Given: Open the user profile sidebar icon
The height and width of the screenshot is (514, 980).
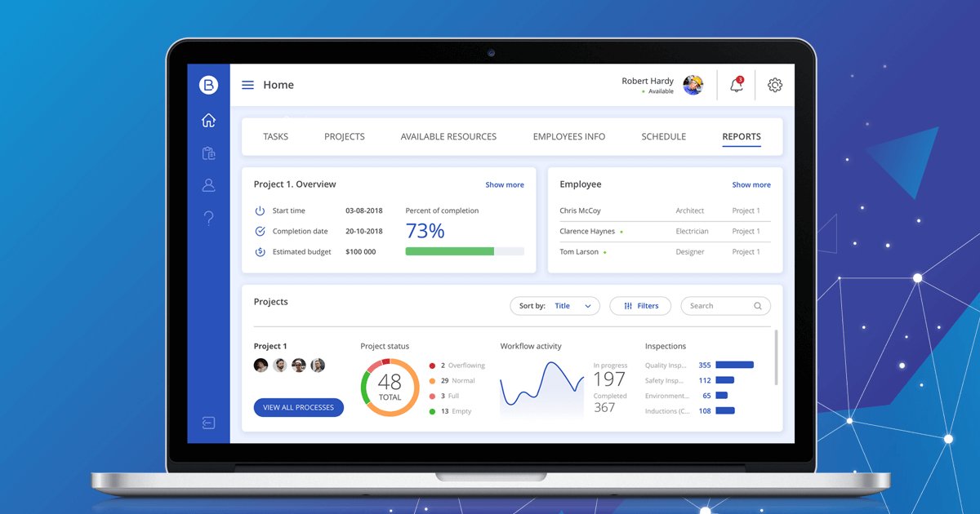Looking at the screenshot, I should pos(208,185).
